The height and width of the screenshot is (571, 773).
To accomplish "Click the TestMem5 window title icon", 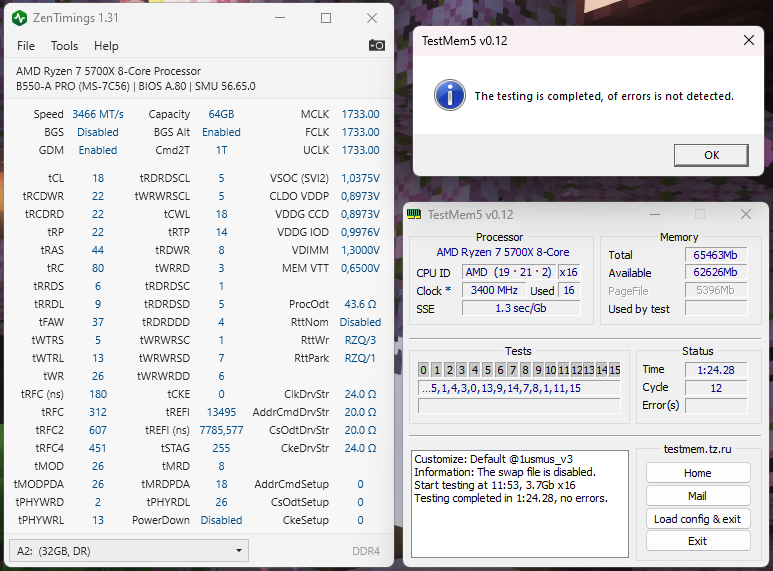I will [414, 214].
